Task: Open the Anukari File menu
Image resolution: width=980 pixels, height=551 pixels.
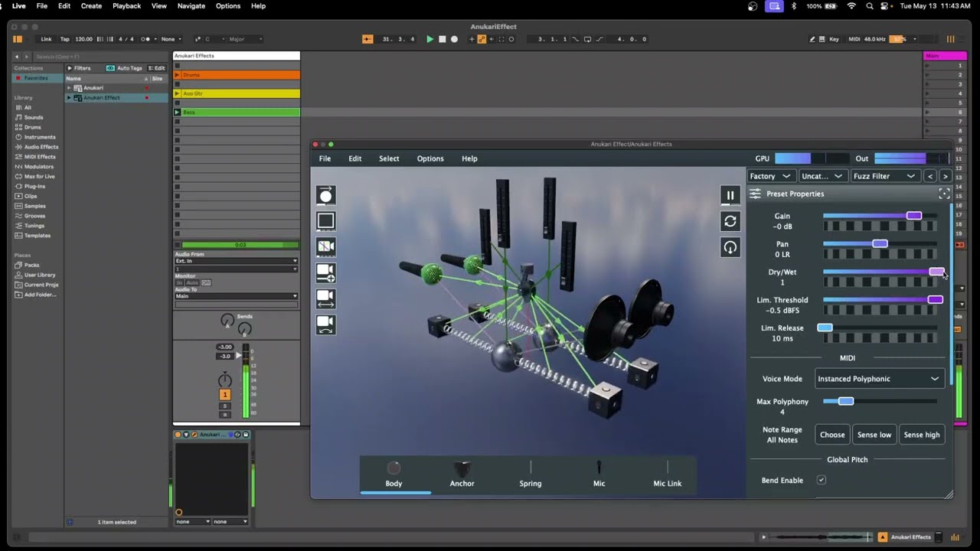Action: pyautogui.click(x=325, y=158)
